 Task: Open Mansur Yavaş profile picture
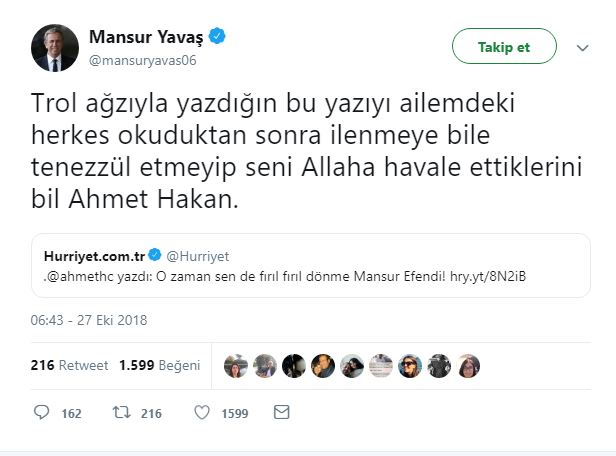(x=55, y=48)
